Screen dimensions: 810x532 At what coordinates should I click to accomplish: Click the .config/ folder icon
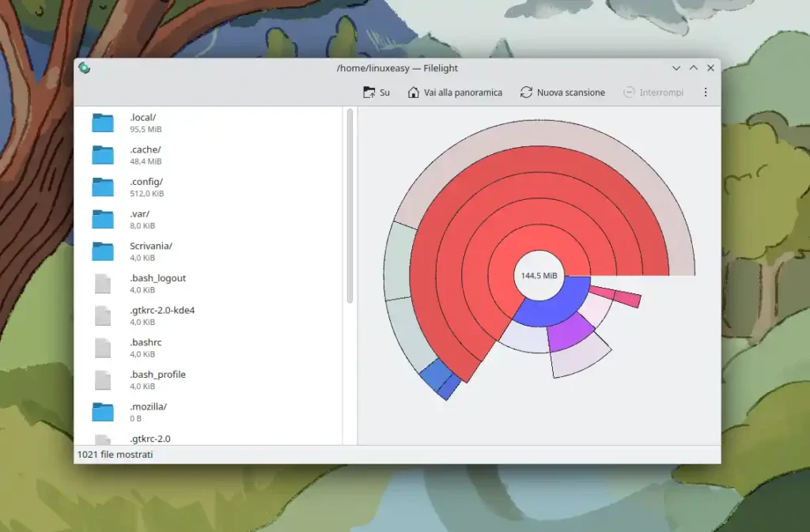[103, 187]
